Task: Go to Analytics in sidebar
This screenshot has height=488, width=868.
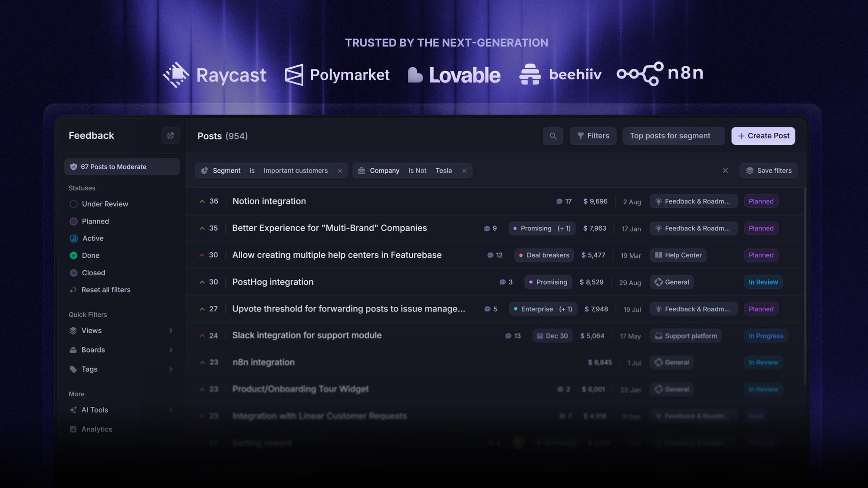Action: tap(97, 429)
